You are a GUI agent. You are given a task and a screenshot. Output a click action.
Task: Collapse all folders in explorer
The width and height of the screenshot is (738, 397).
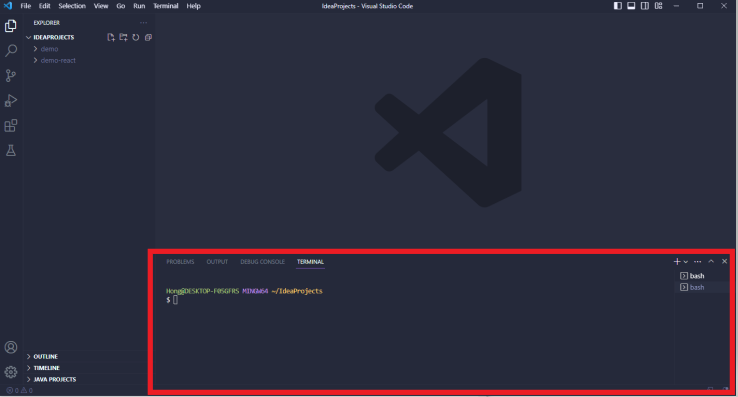(148, 37)
